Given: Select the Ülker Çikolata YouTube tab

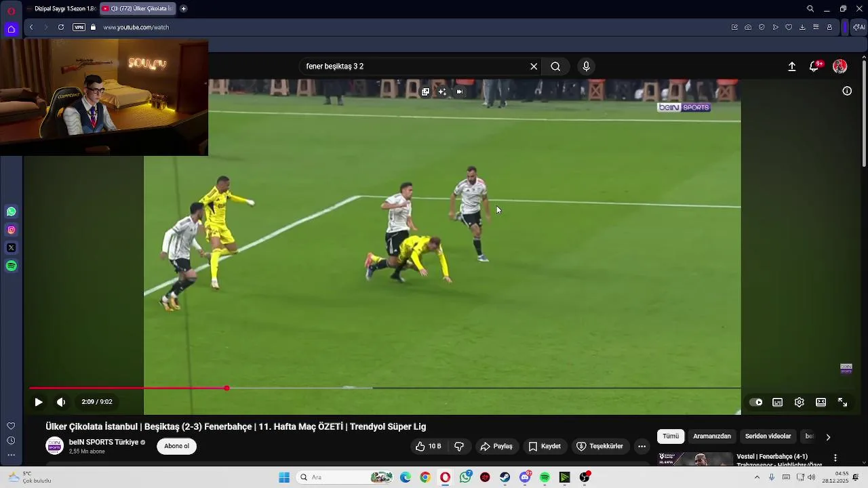Looking at the screenshot, I should point(138,9).
